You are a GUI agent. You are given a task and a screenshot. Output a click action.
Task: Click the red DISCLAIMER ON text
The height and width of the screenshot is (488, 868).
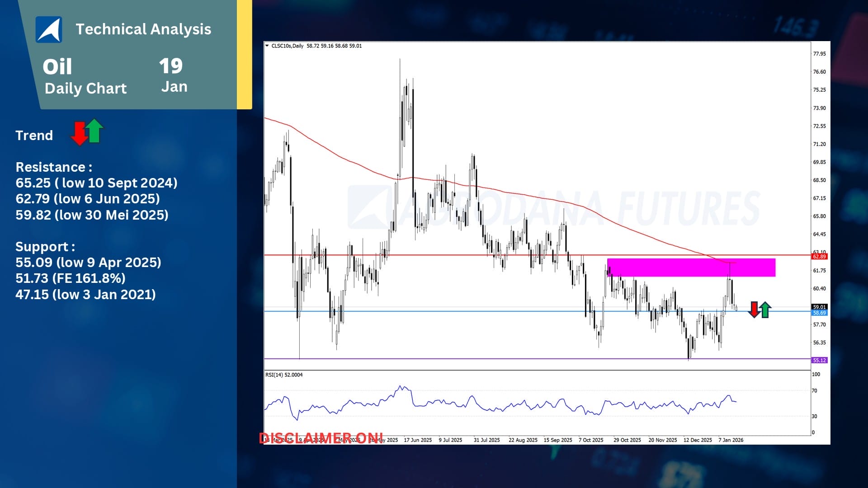click(x=321, y=438)
